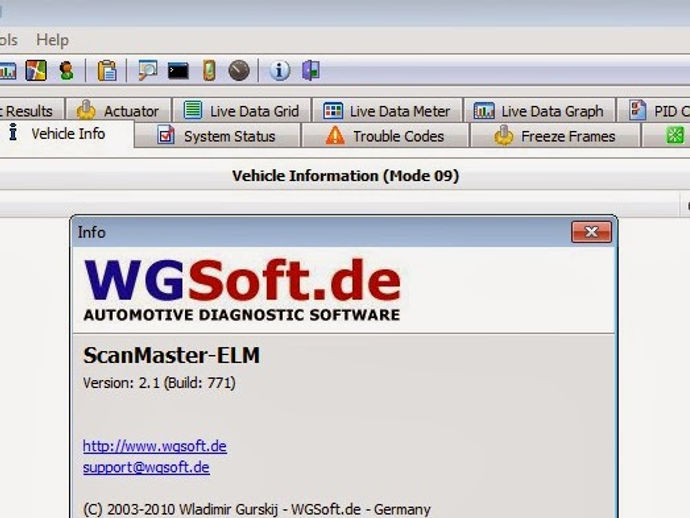Open the http://www.wgsoft.de link

click(154, 446)
